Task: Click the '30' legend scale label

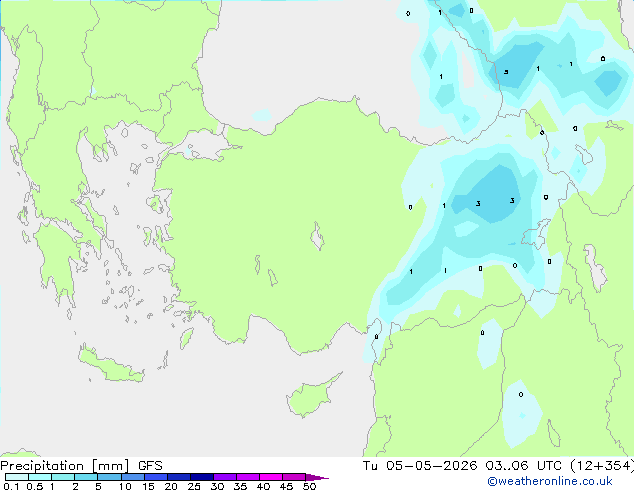Action: (x=217, y=486)
